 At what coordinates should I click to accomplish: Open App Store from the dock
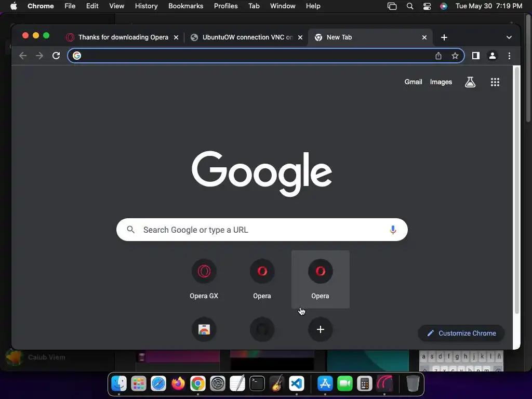[x=325, y=384]
